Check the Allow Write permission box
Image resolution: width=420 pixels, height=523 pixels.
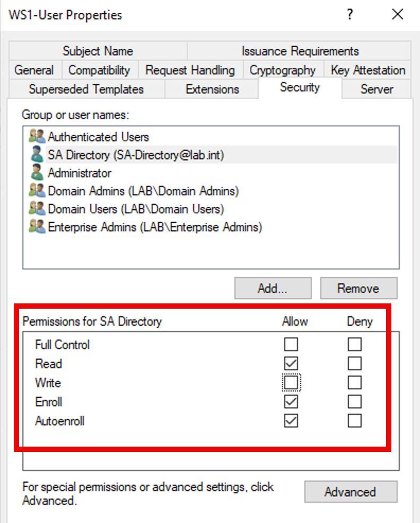[x=291, y=382]
